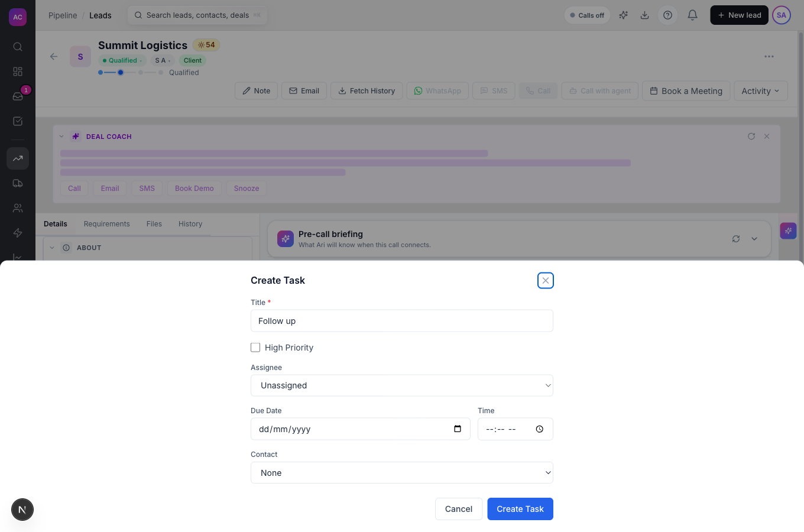Screen dimensions: 804x532
Task: Click Deal Coach SMS button
Action: point(147,189)
